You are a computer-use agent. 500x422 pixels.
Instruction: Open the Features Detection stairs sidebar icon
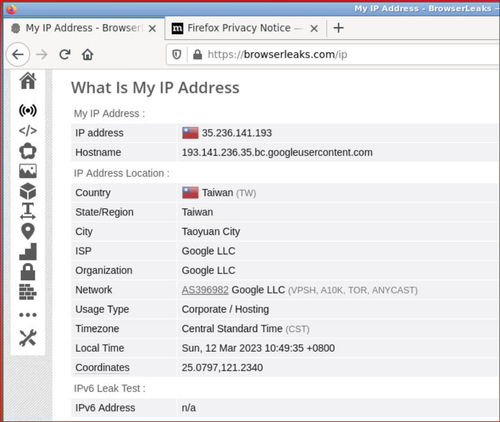click(28, 252)
